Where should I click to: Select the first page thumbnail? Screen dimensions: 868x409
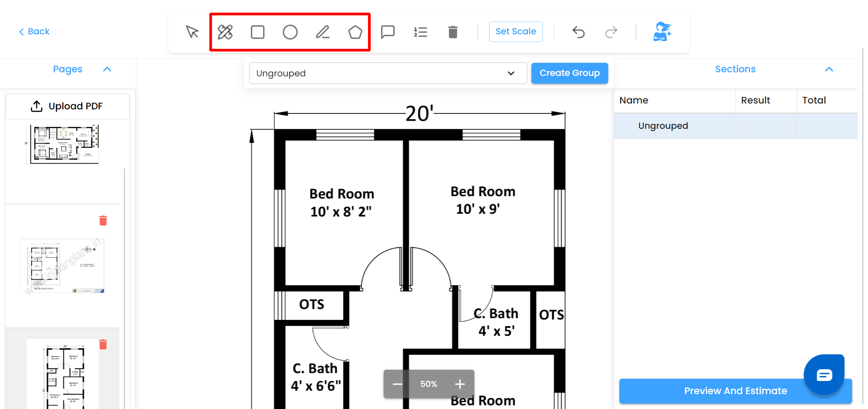pos(62,144)
